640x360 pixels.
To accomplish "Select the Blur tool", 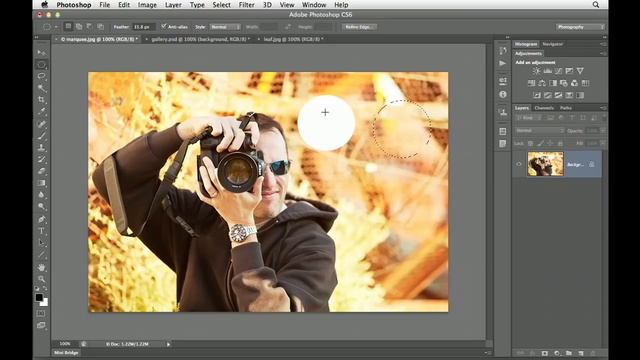I will pos(41,195).
